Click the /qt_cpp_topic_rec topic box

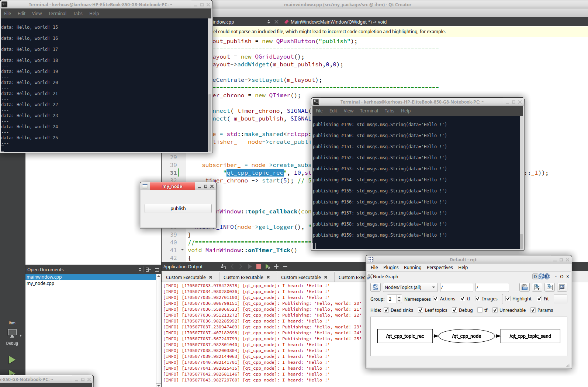405,336
